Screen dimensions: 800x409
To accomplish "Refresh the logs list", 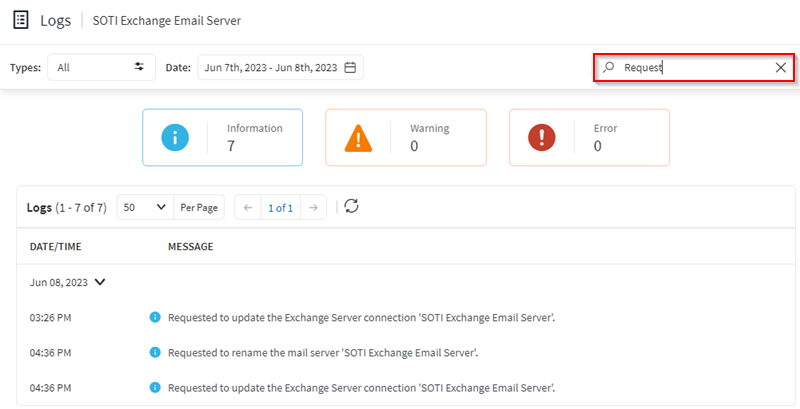I will 351,207.
